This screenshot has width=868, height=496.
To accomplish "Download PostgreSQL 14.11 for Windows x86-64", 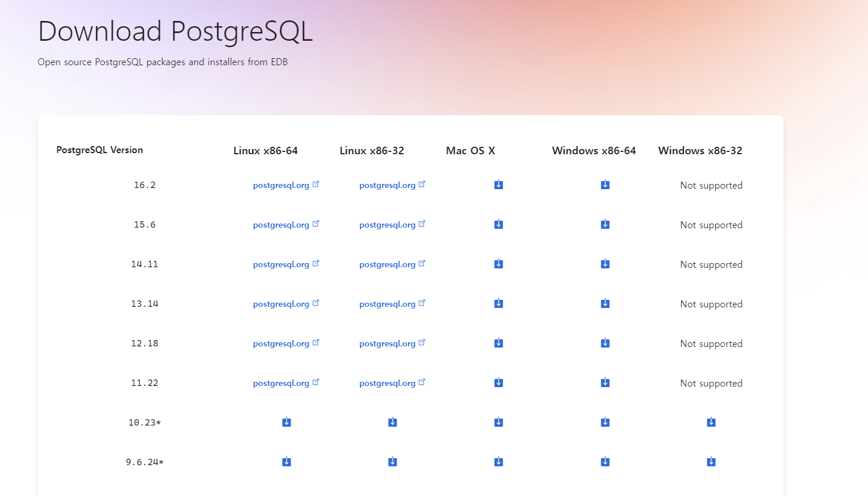I will (605, 264).
